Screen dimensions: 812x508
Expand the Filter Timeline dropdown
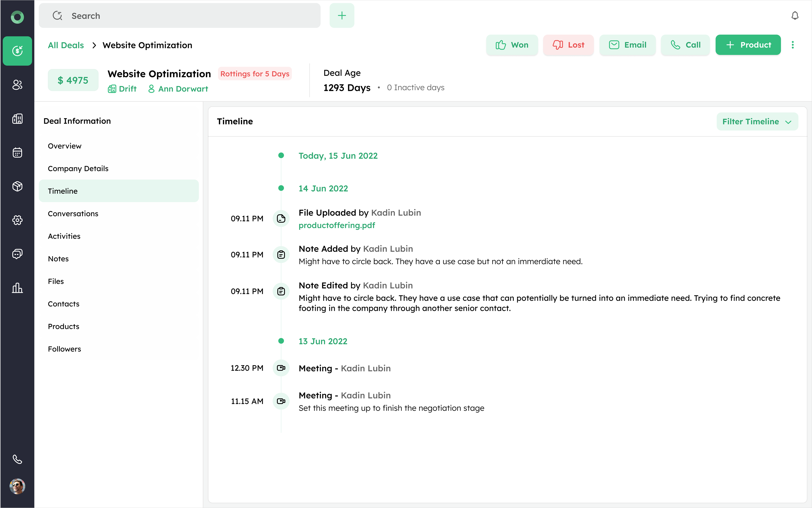point(757,122)
